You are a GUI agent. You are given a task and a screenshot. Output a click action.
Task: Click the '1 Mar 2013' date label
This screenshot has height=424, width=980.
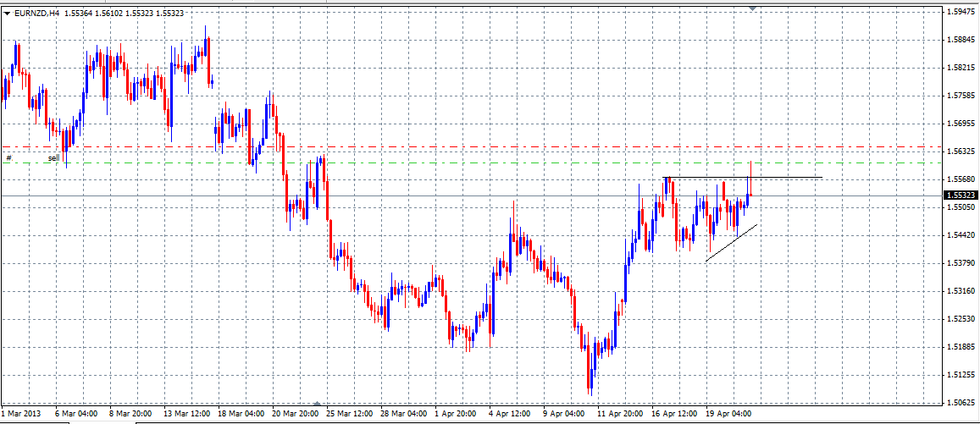[x=22, y=414]
